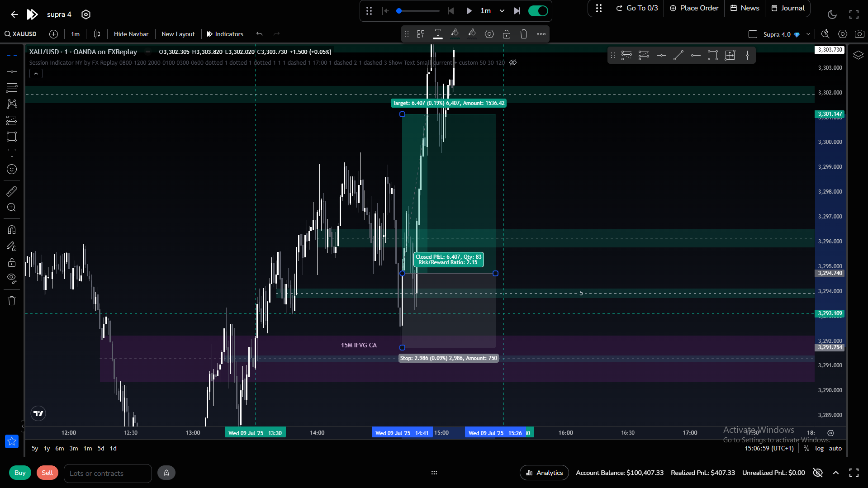This screenshot has width=868, height=488.
Task: Open drawing templates in floating toolbar
Action: click(421, 34)
